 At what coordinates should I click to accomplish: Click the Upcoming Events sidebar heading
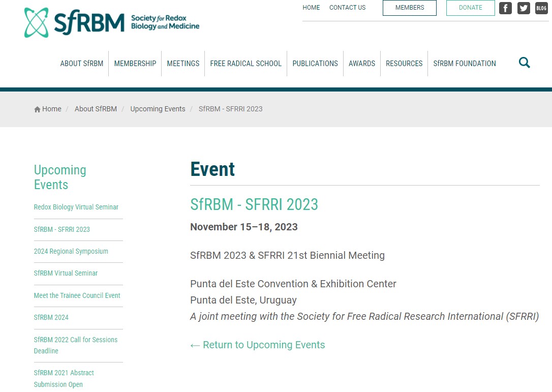click(x=60, y=177)
